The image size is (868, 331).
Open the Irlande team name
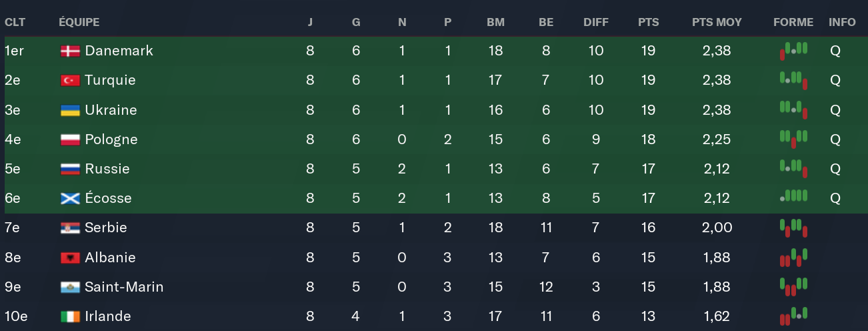click(108, 316)
